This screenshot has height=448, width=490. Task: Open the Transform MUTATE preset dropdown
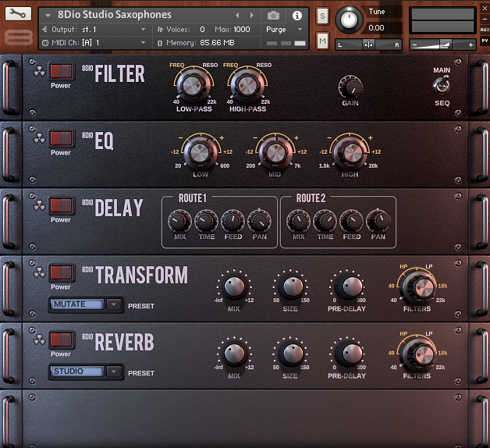tap(86, 305)
